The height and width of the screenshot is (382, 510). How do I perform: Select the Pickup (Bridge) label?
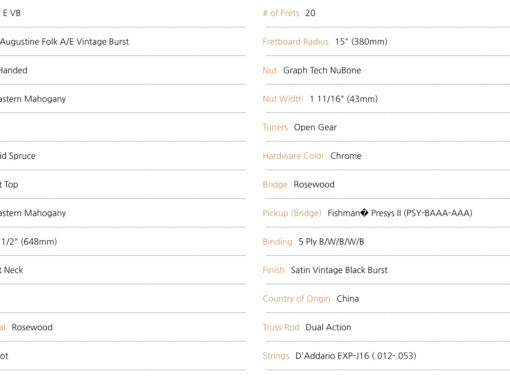[292, 213]
